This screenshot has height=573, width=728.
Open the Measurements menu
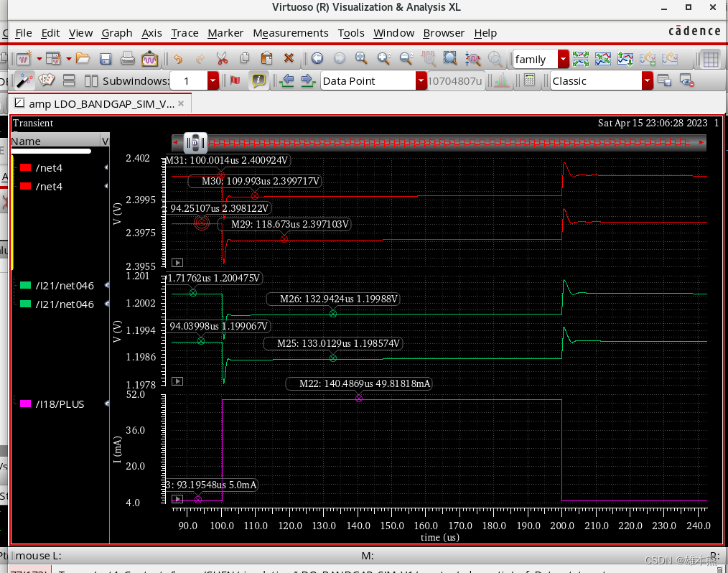291,33
